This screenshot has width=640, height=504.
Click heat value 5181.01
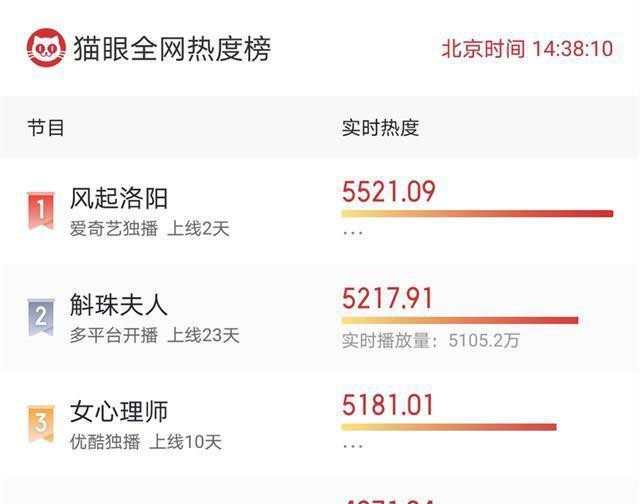click(x=387, y=405)
